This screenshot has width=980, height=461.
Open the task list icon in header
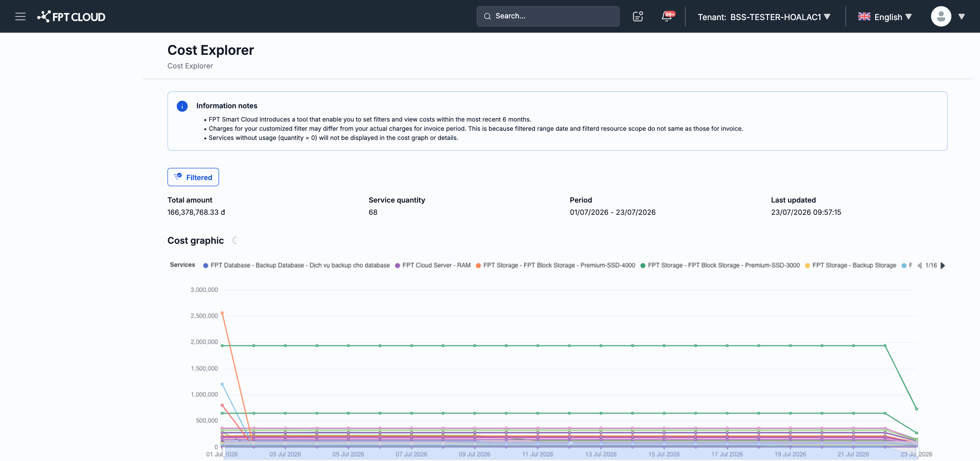638,16
